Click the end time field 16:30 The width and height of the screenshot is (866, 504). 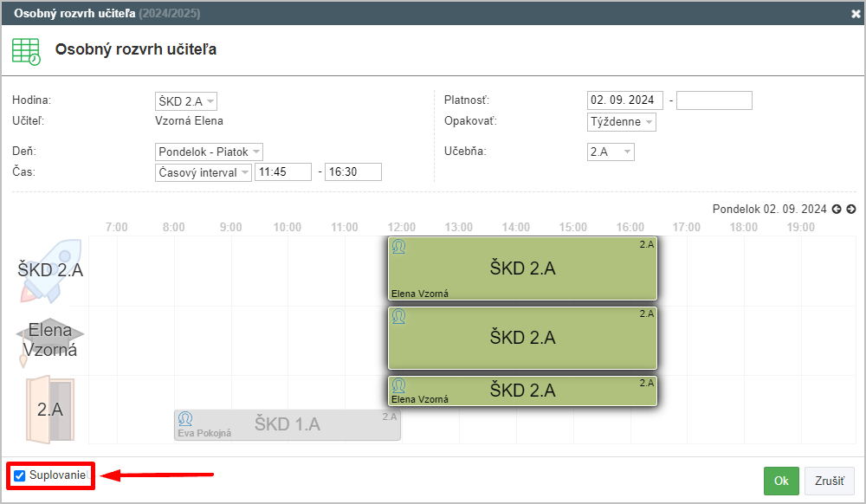pos(353,172)
